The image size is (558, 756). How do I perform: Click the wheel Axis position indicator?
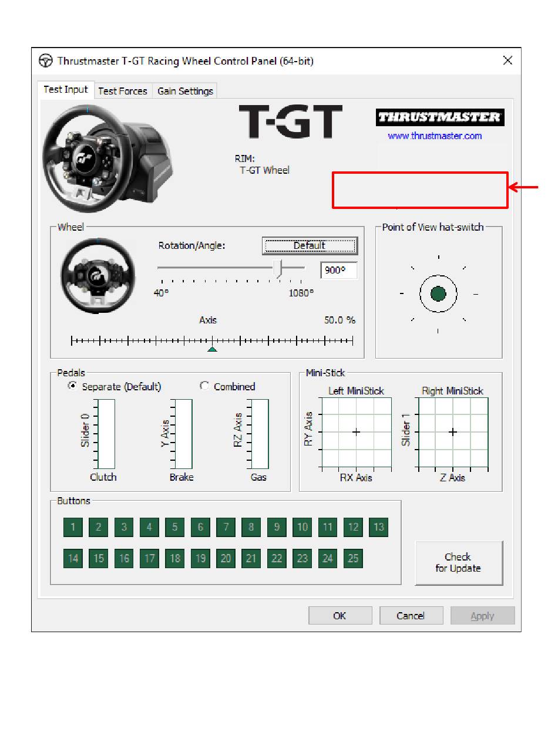(x=212, y=349)
